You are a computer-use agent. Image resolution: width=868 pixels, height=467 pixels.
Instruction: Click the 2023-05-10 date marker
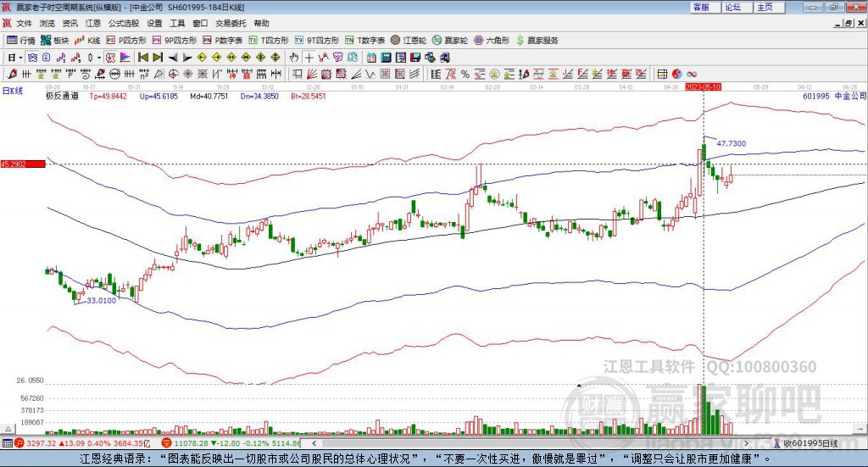coord(703,87)
